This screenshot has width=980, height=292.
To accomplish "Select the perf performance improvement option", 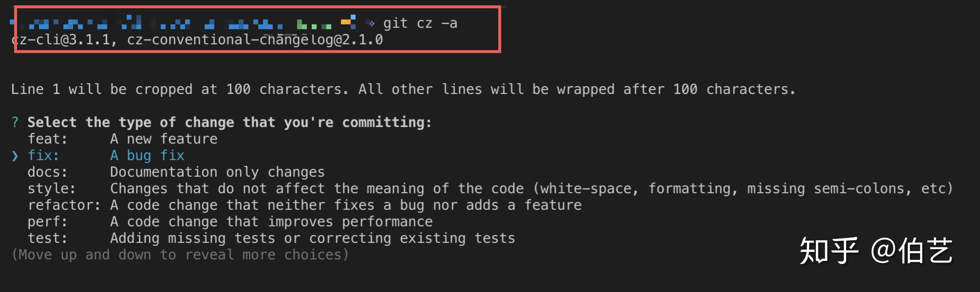I will click(x=230, y=222).
